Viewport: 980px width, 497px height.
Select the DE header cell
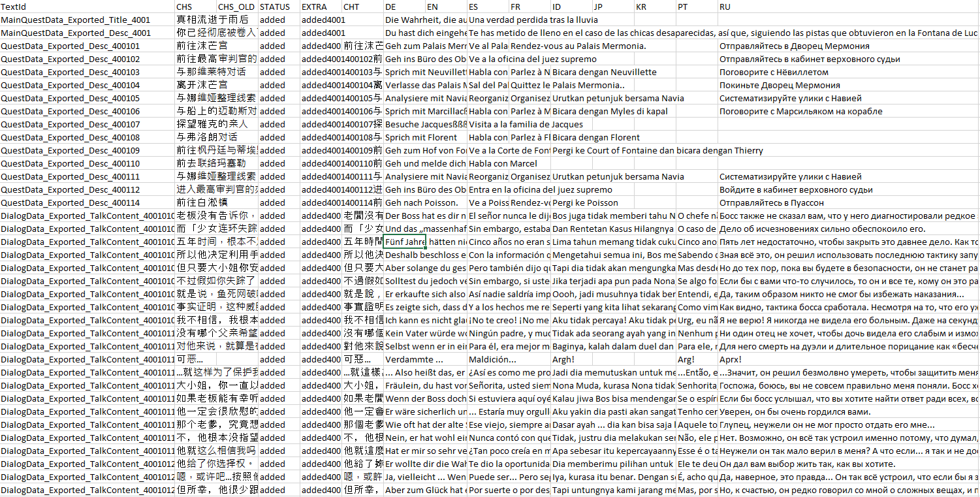405,7
